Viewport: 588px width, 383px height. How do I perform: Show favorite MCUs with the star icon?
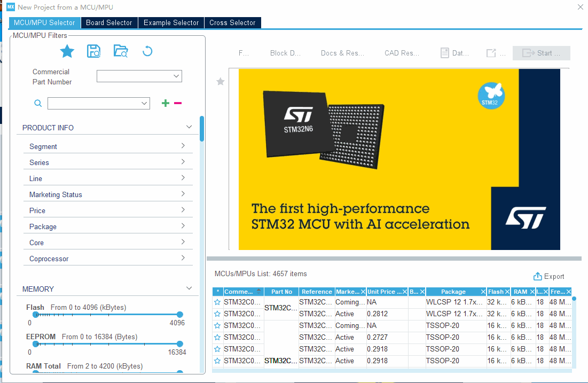tap(67, 51)
